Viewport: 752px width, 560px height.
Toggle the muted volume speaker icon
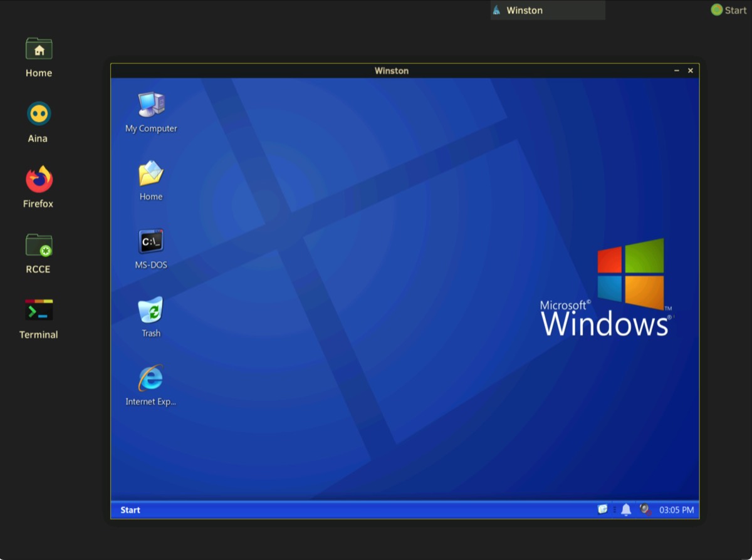(645, 509)
